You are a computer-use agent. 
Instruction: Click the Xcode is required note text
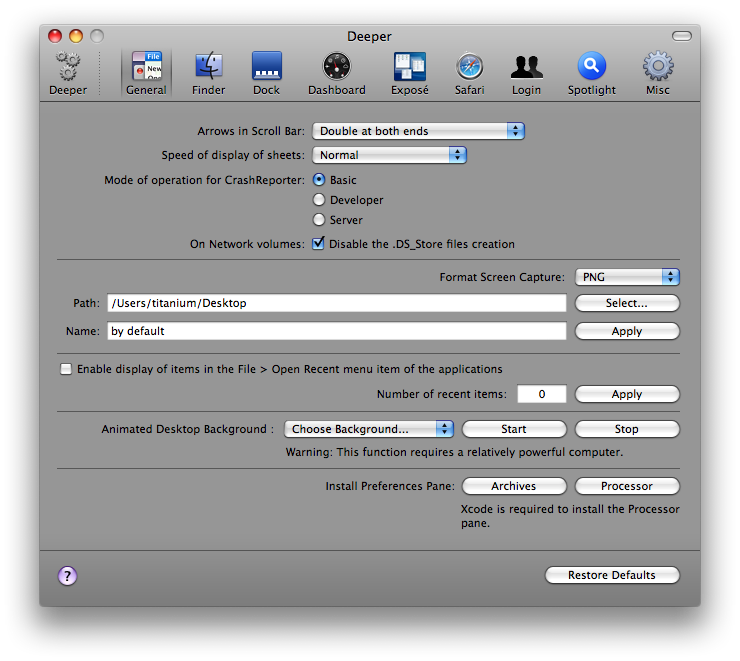[570, 516]
